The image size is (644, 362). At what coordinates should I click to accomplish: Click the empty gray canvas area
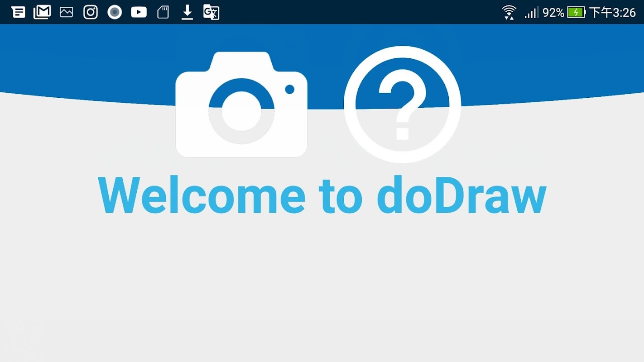(322, 290)
